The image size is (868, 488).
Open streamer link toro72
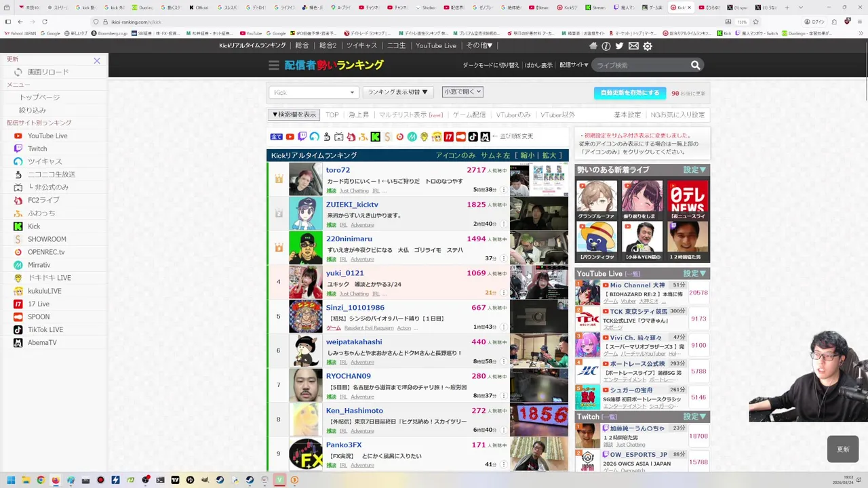coord(338,170)
